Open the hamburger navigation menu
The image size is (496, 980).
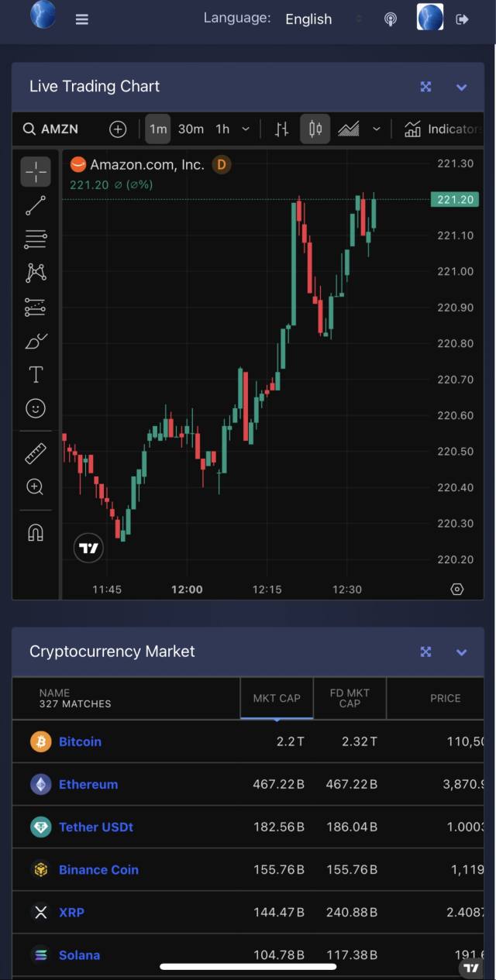tap(82, 19)
